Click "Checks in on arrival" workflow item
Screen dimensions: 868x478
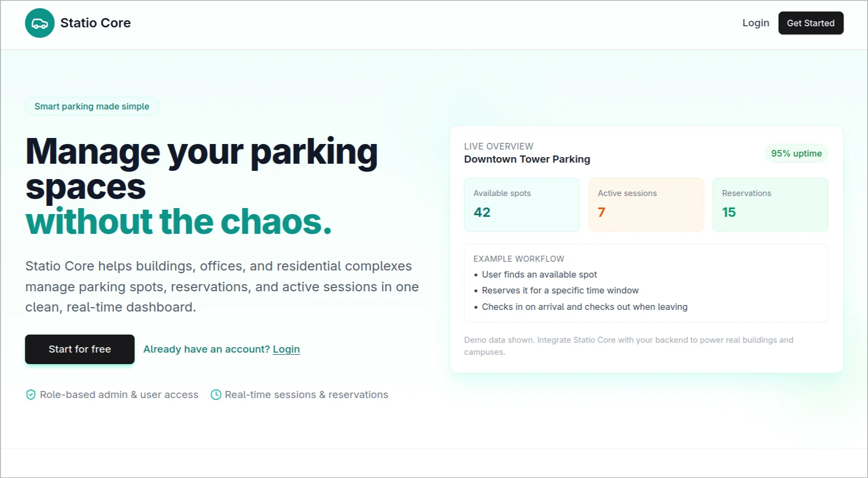click(584, 307)
